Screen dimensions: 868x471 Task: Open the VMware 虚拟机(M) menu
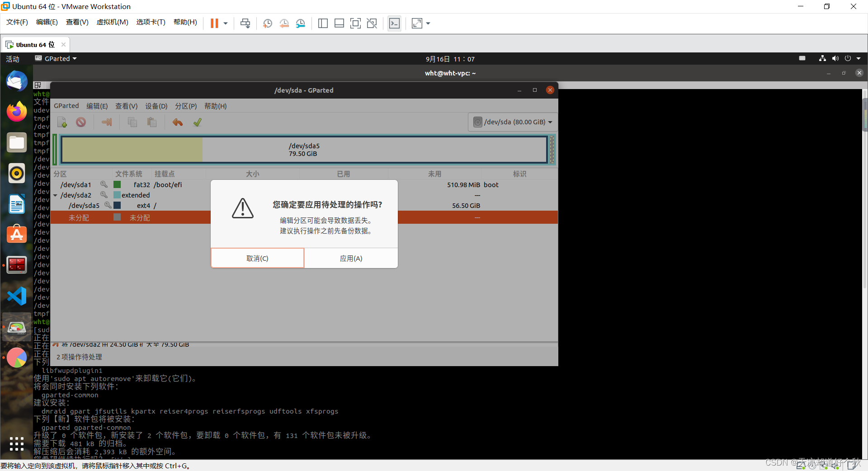pos(112,22)
